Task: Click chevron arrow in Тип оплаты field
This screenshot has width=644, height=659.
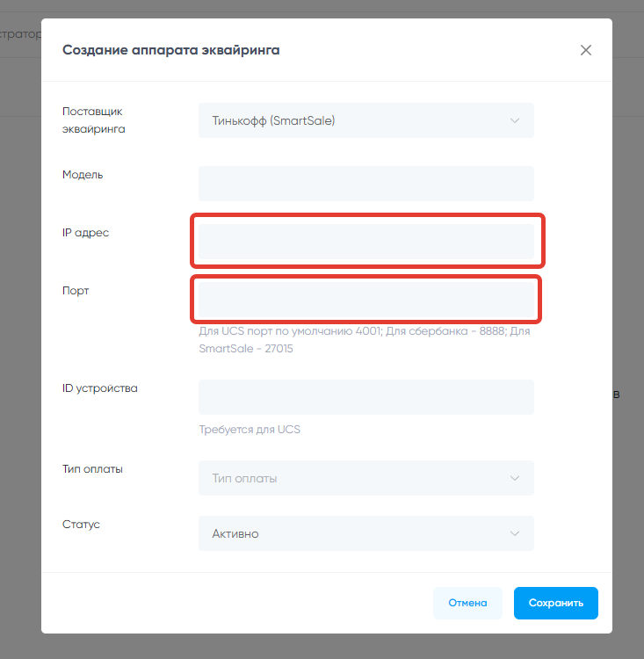Action: [x=515, y=478]
